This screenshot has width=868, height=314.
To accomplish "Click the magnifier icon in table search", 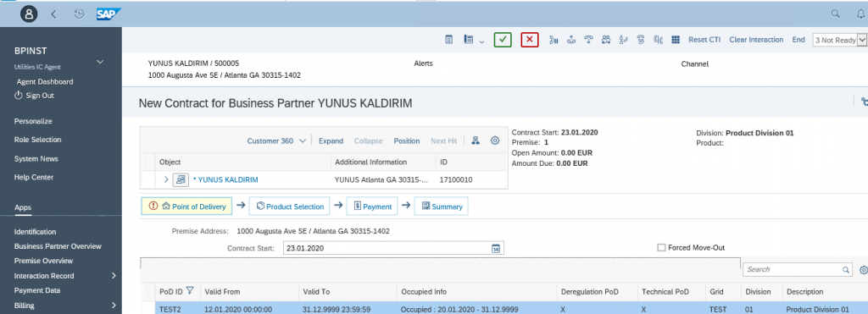I will [x=846, y=270].
